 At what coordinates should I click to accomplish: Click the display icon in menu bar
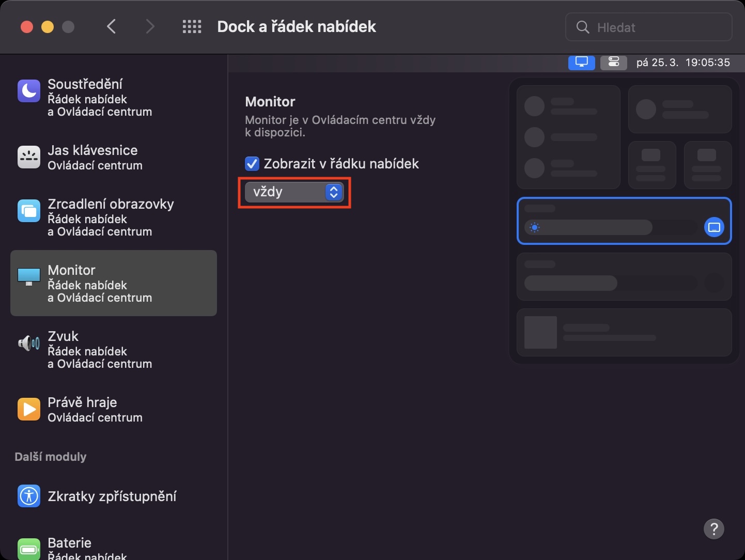(x=581, y=62)
